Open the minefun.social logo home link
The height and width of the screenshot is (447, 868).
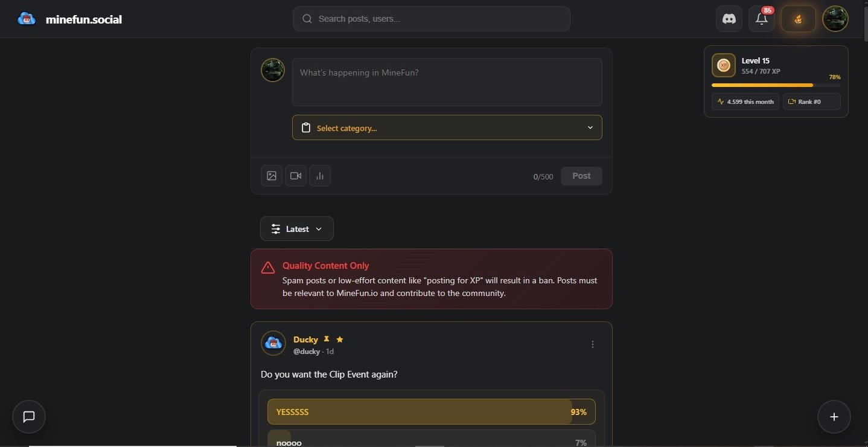click(x=70, y=19)
